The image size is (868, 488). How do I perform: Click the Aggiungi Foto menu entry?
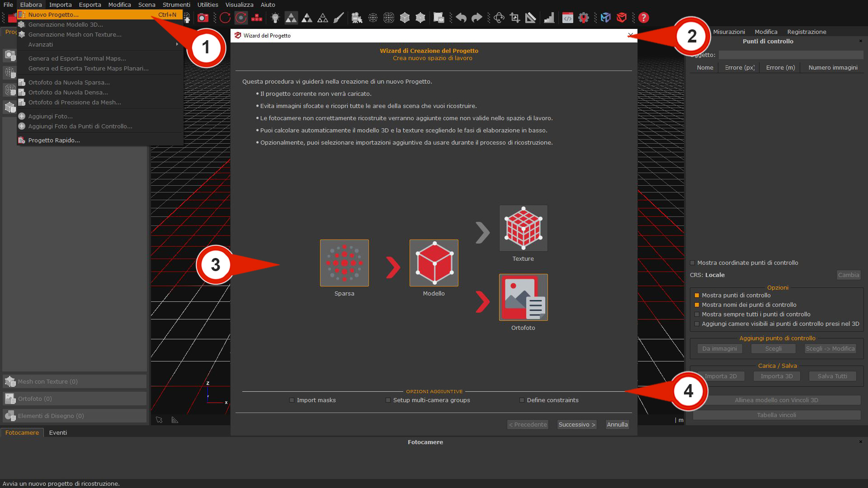pos(100,116)
